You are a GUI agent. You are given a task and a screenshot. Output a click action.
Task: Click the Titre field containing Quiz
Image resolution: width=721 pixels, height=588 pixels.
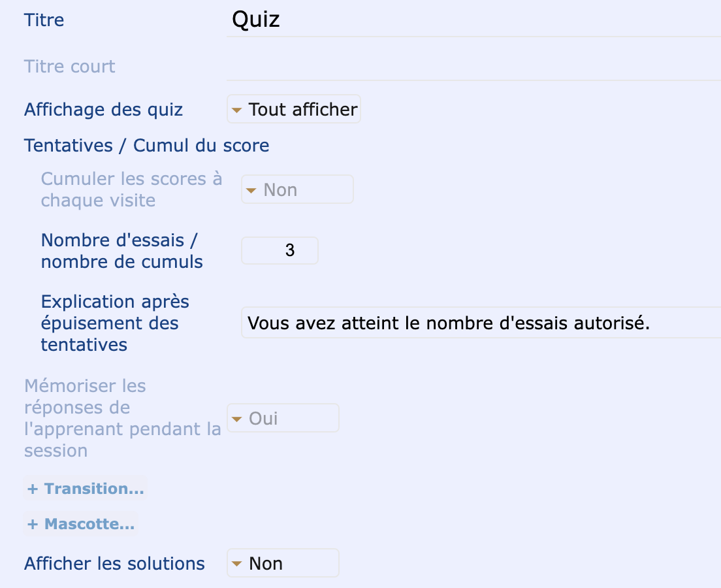473,20
